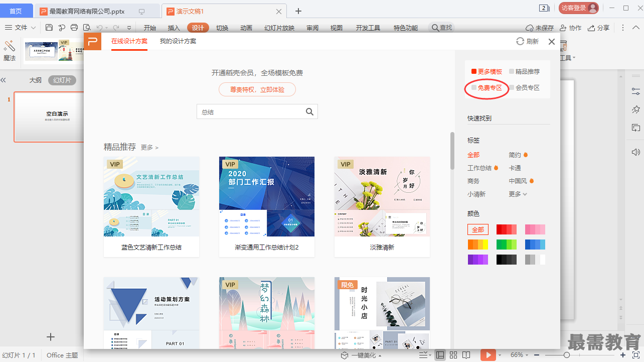
Task: Switch to 幻灯片 slides panel view
Action: [62, 80]
